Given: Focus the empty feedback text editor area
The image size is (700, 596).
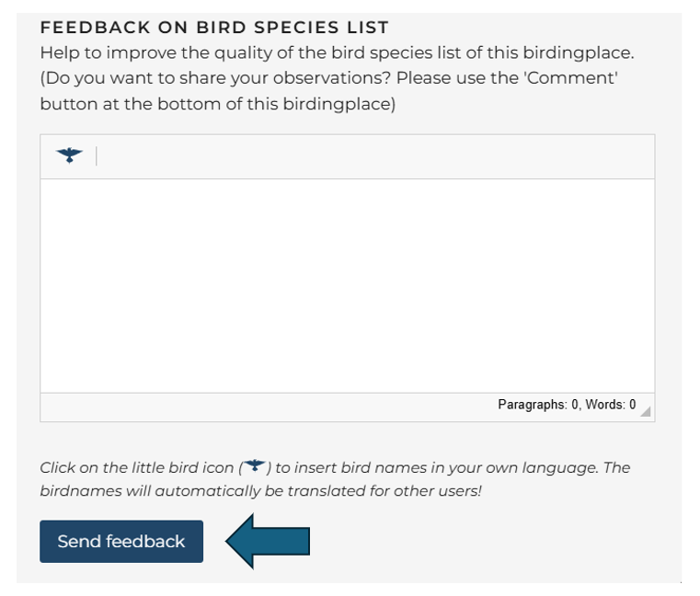Looking at the screenshot, I should [347, 285].
